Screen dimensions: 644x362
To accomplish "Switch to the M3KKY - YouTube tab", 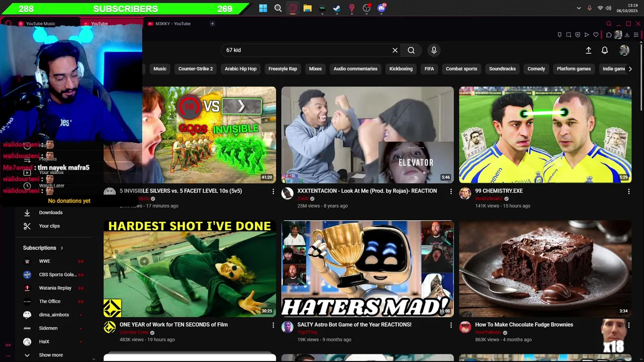I will [x=173, y=24].
